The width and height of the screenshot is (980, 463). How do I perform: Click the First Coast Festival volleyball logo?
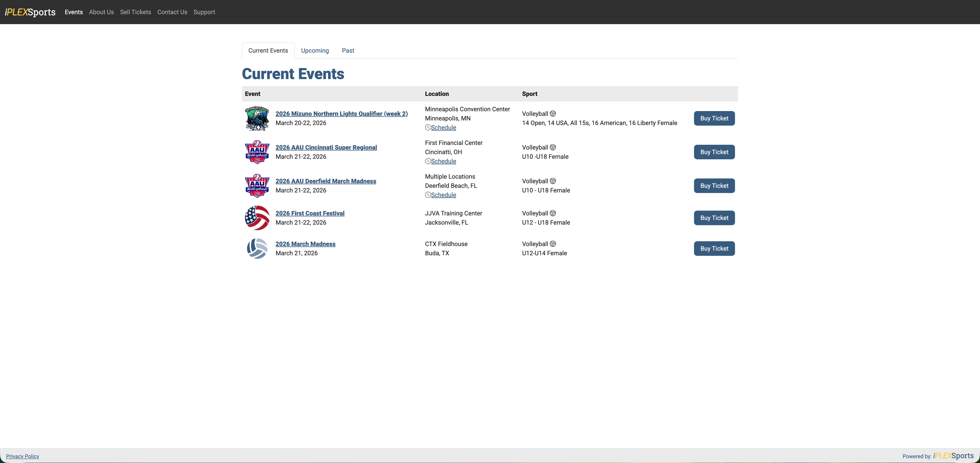coord(257,218)
